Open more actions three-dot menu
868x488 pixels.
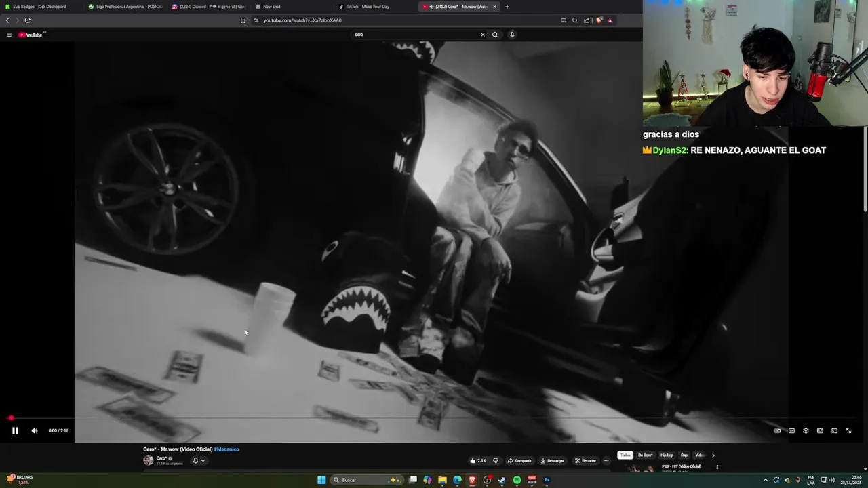[606, 460]
